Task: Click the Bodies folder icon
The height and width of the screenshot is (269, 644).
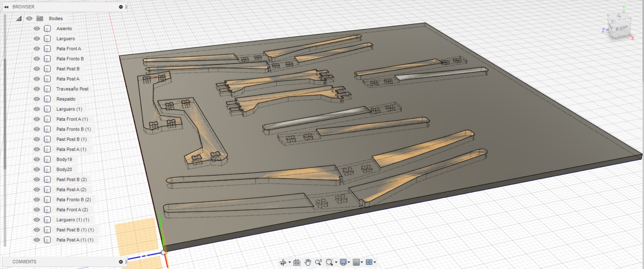Action: click(40, 18)
